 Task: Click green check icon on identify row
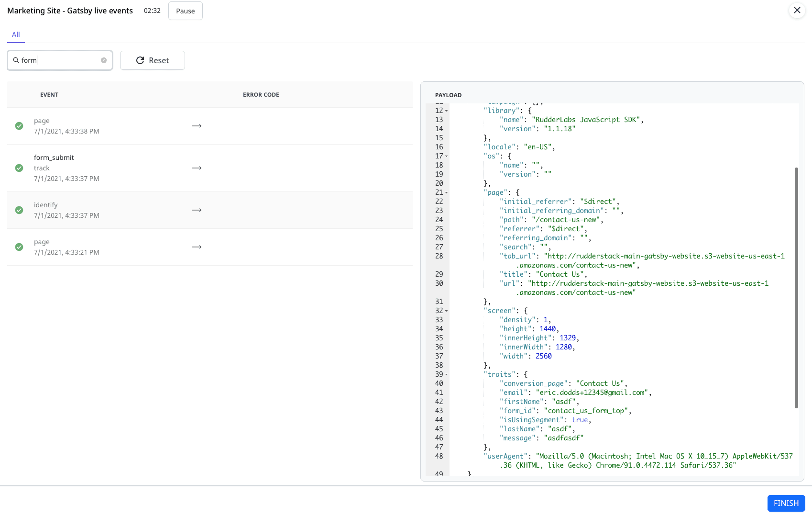coord(19,210)
